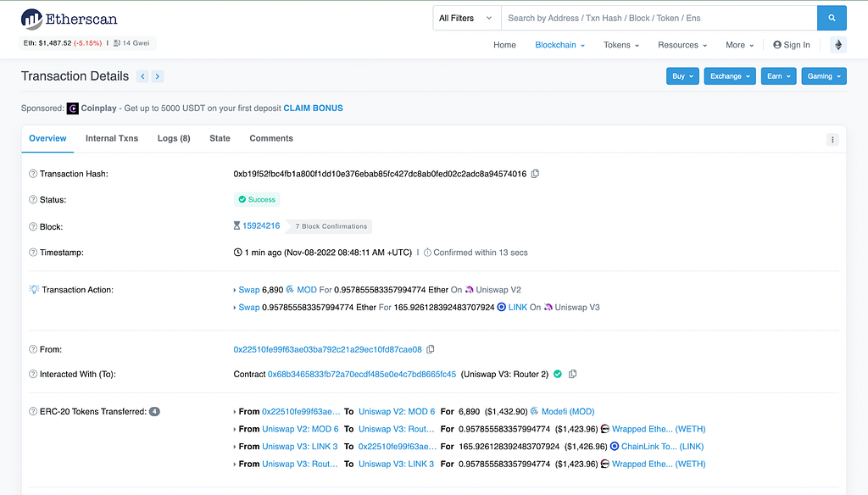
Task: Click the Etherscan logo
Action: (70, 19)
